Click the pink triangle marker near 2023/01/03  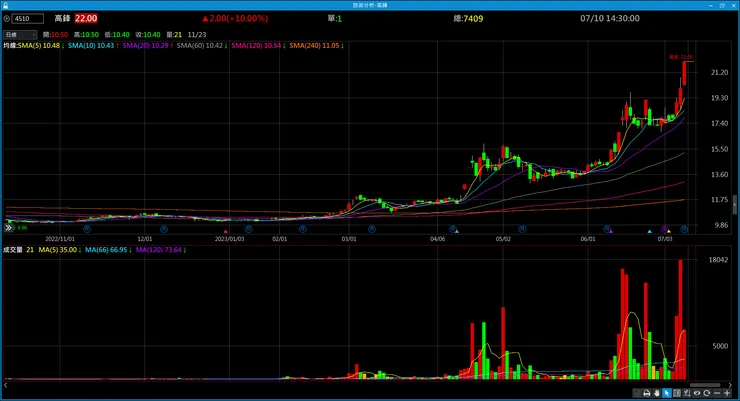[226, 232]
